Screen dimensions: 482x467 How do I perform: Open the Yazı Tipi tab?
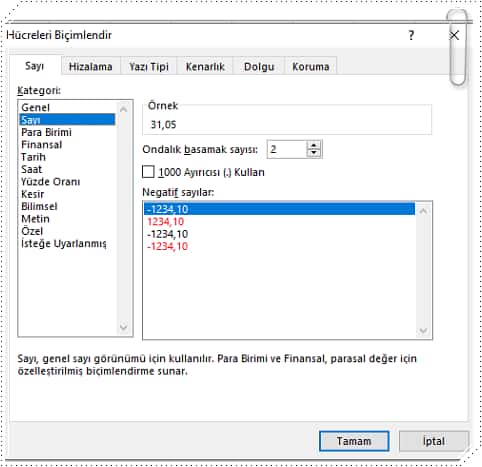pos(149,67)
